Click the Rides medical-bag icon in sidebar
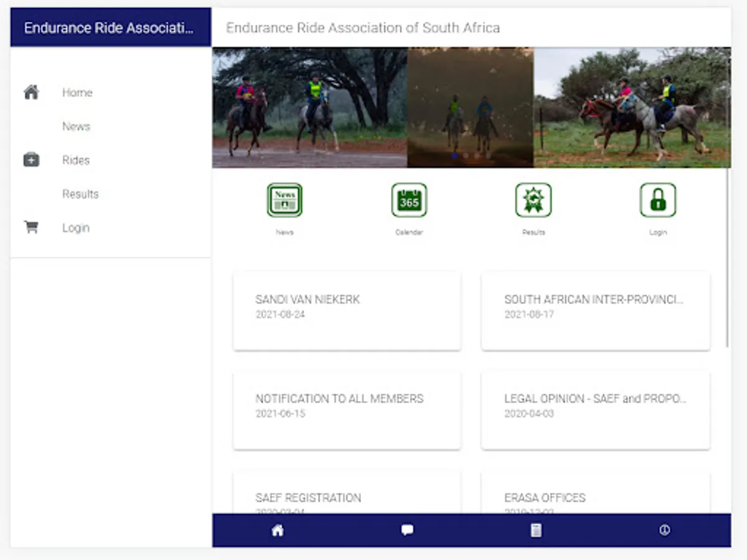 (x=31, y=160)
